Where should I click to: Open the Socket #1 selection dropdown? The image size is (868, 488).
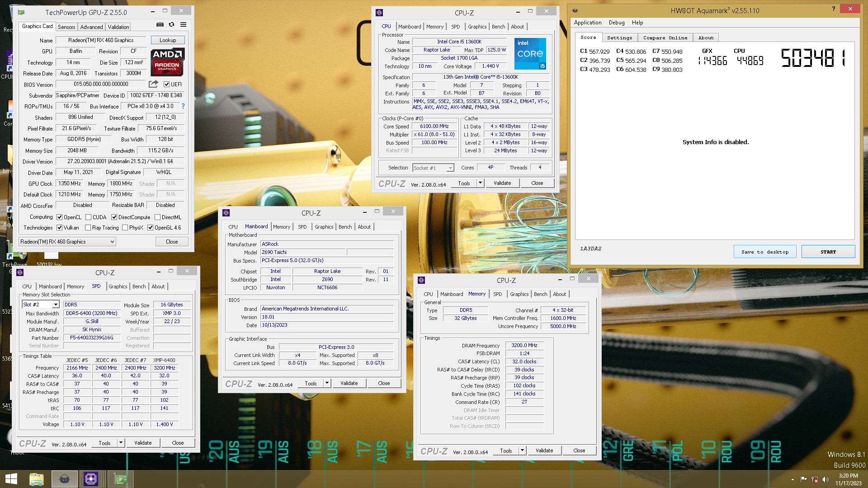pyautogui.click(x=433, y=168)
